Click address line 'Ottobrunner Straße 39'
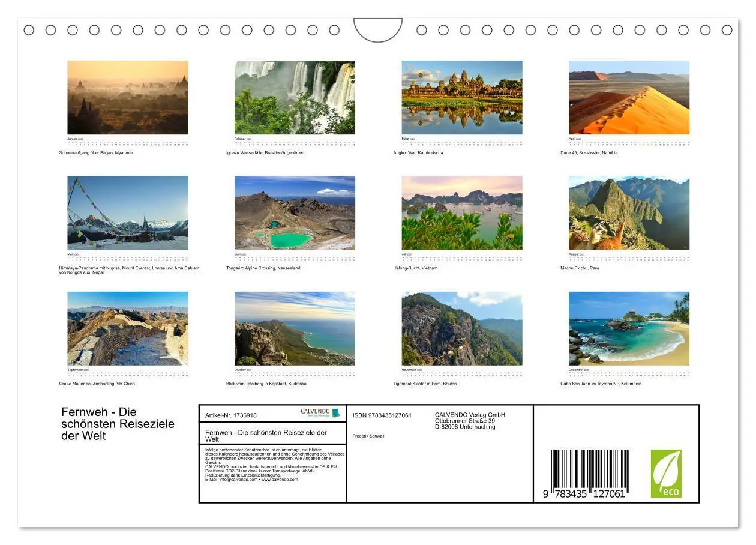This screenshot has width=756, height=545. point(465,421)
